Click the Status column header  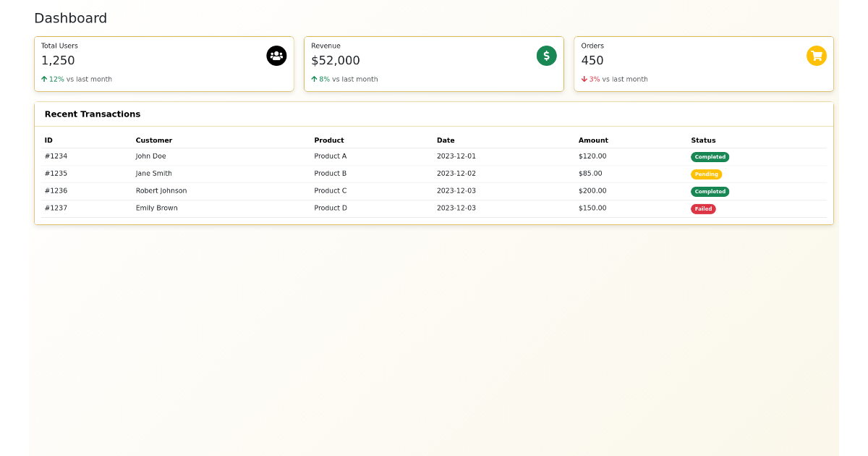click(702, 140)
